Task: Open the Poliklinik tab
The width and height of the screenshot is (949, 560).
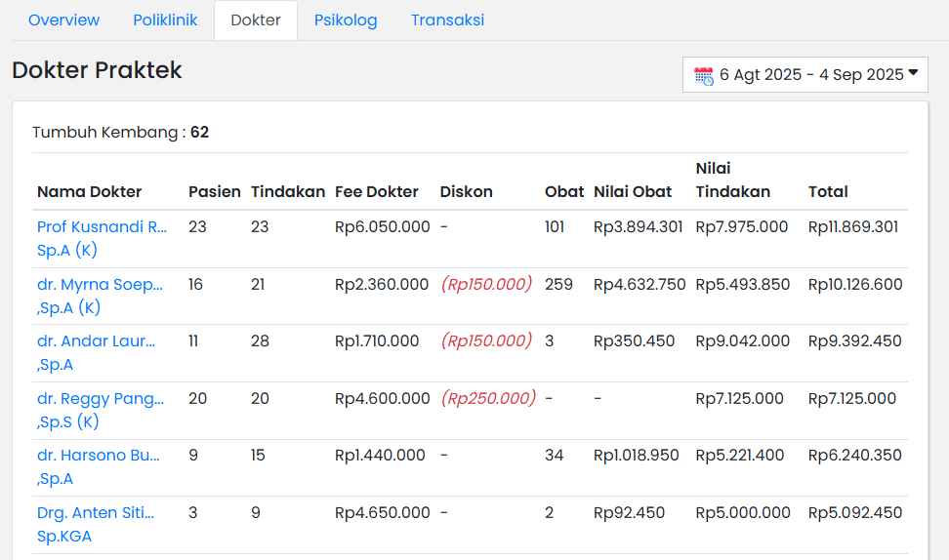Action: pos(165,20)
